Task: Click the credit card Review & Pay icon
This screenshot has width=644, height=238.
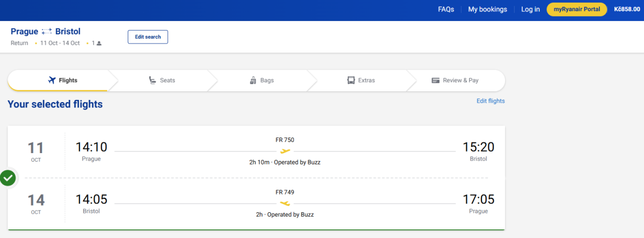Action: 436,81
